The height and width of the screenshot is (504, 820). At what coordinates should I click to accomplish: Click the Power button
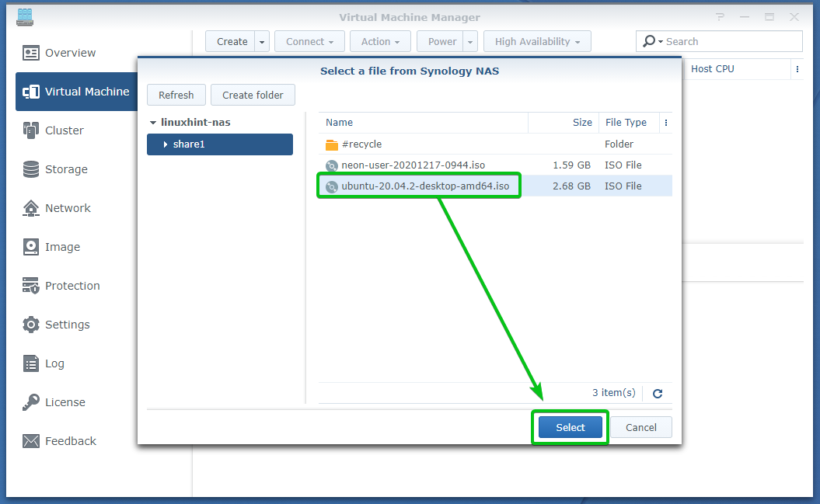click(441, 41)
